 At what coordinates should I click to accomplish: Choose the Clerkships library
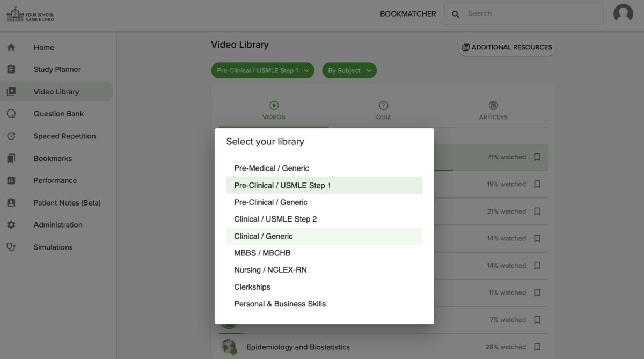(324, 287)
